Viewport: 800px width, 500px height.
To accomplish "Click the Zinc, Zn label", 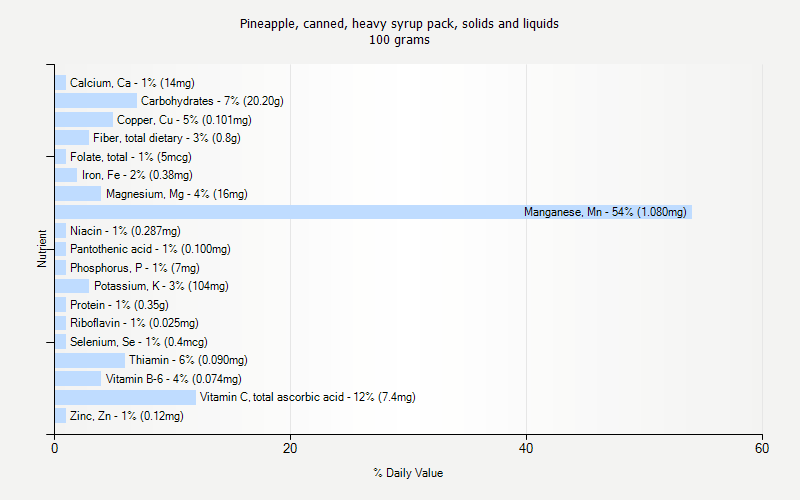I will click(126, 416).
